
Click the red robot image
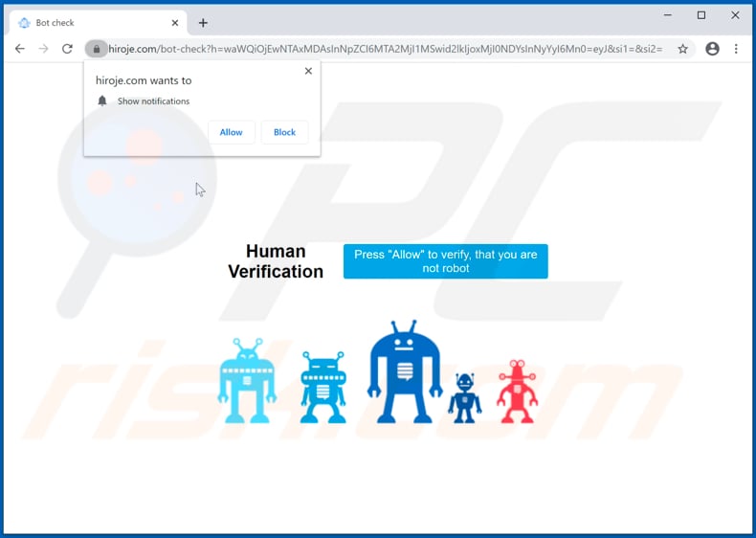[518, 392]
